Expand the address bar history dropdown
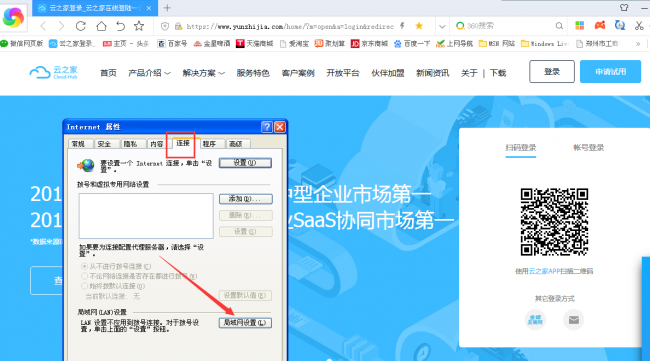This screenshot has width=650, height=361. pos(442,26)
